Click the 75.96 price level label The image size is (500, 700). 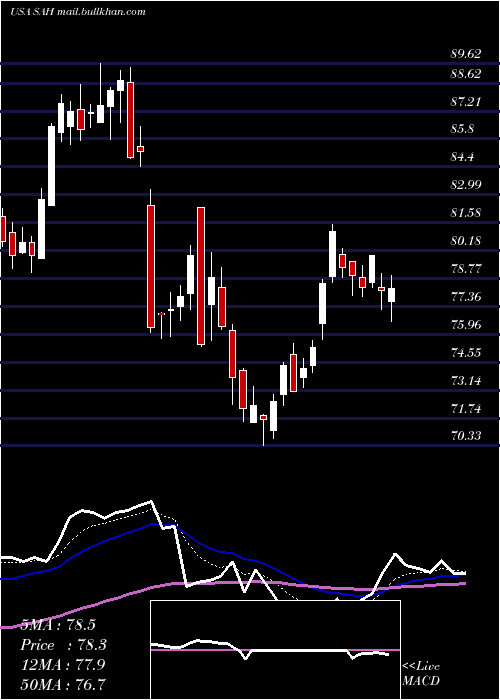[466, 325]
